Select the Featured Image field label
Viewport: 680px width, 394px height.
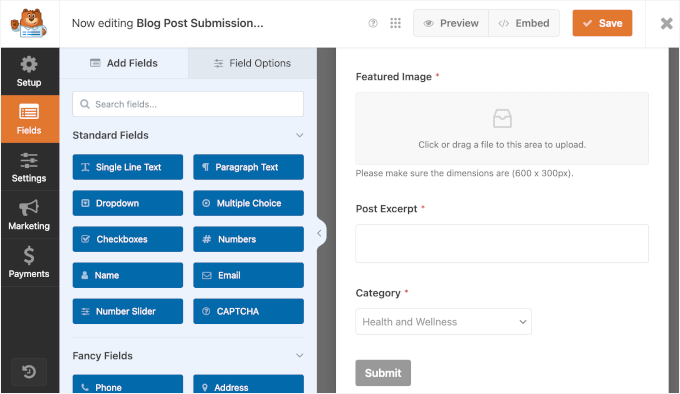393,77
